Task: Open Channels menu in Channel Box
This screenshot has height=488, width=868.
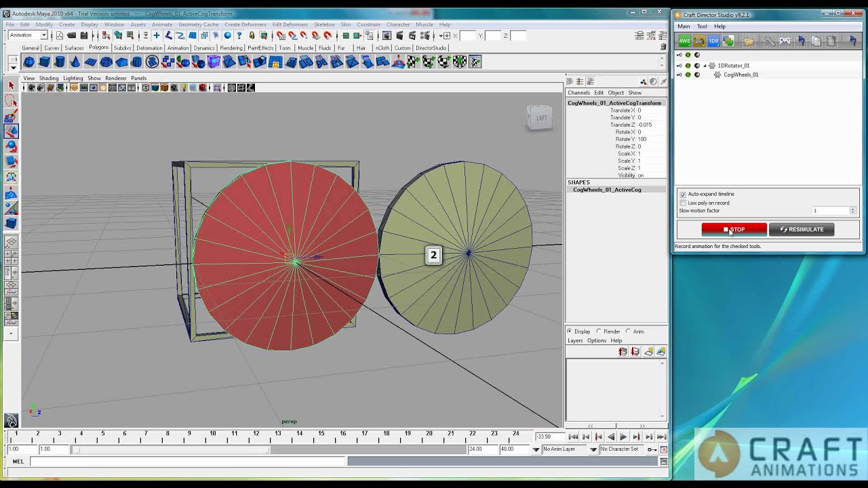Action: pos(578,93)
